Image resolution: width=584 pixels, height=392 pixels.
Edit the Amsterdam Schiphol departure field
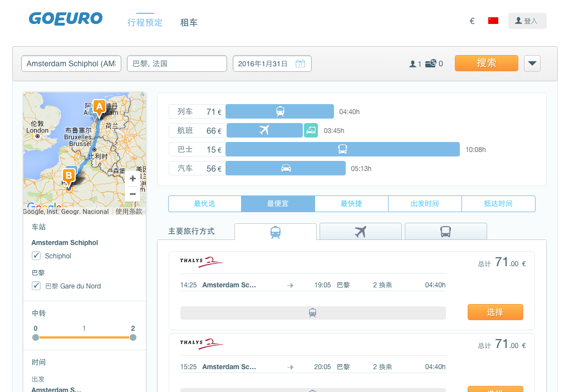tap(71, 63)
